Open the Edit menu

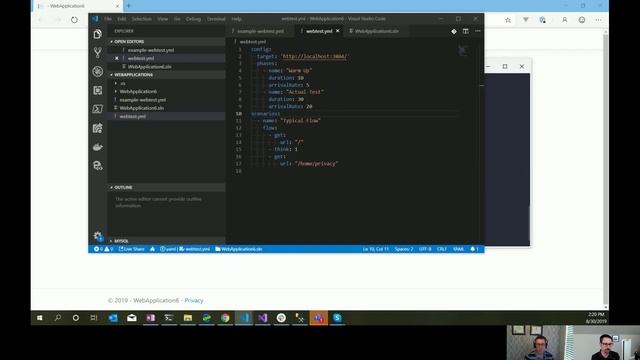click(x=122, y=19)
